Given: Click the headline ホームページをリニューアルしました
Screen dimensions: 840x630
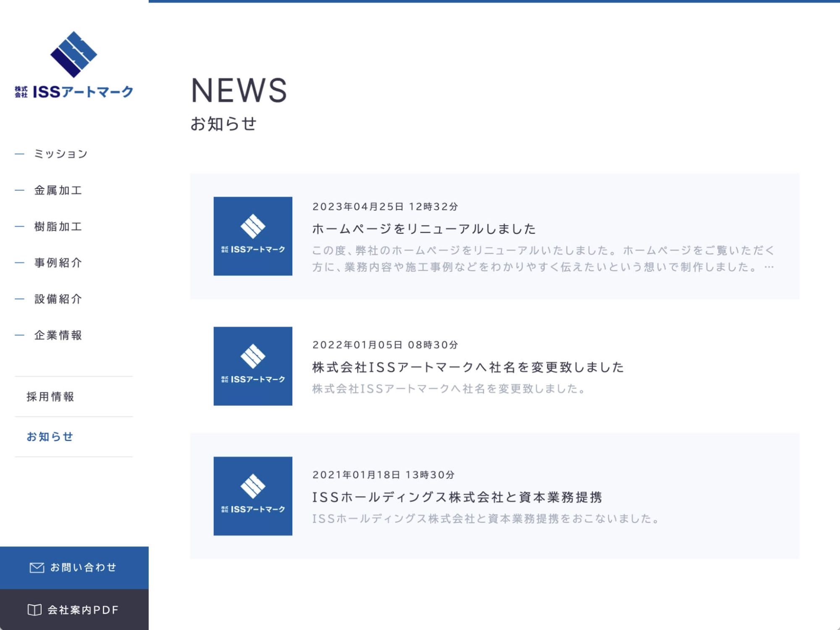Looking at the screenshot, I should [x=424, y=229].
